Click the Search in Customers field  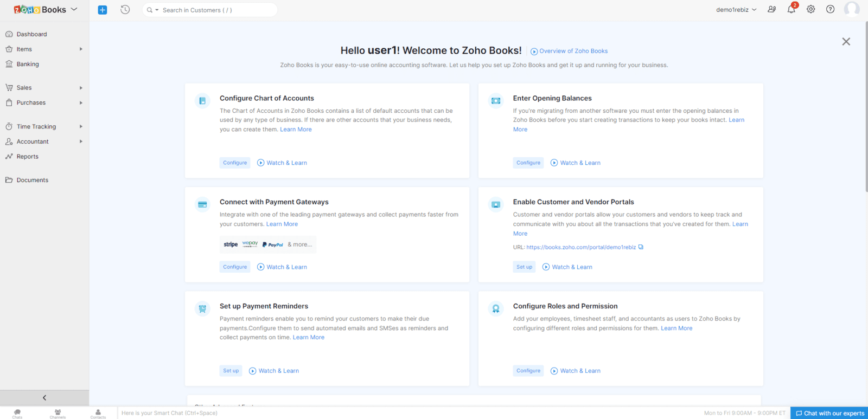pyautogui.click(x=217, y=10)
